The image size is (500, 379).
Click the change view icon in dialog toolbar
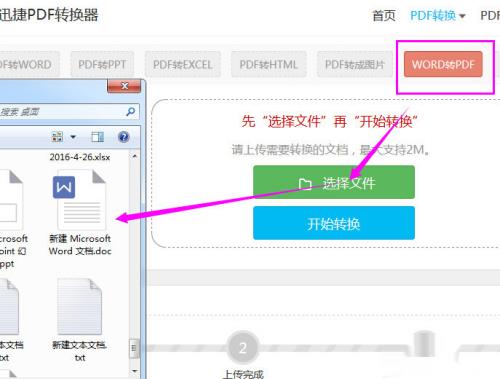point(57,136)
